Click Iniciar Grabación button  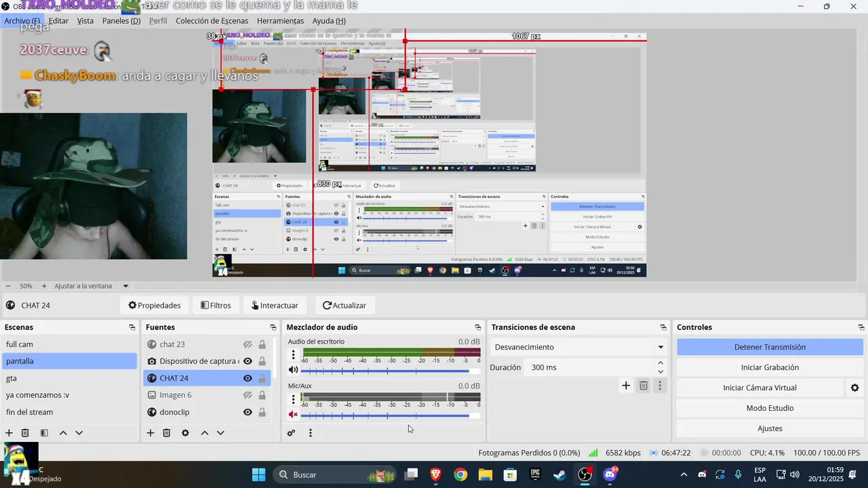coord(770,367)
